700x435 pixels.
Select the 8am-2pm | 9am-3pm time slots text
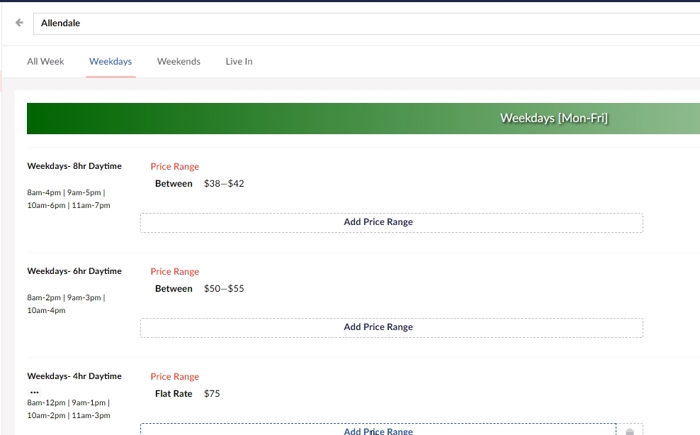click(x=66, y=297)
